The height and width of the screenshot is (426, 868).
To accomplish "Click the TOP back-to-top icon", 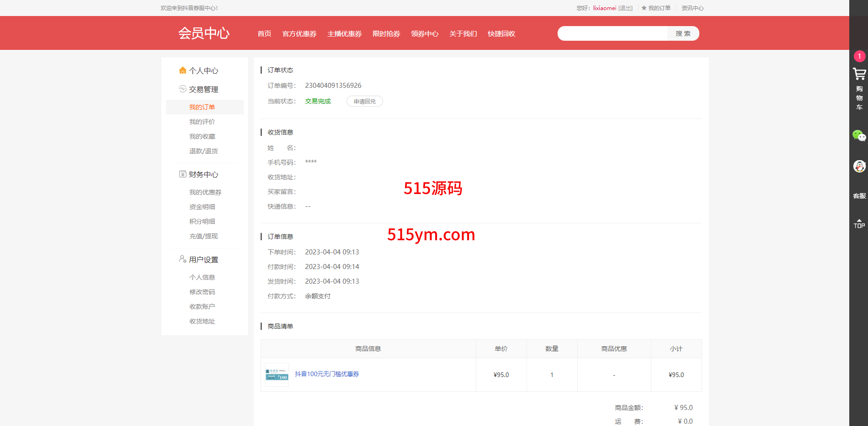I will click(859, 224).
